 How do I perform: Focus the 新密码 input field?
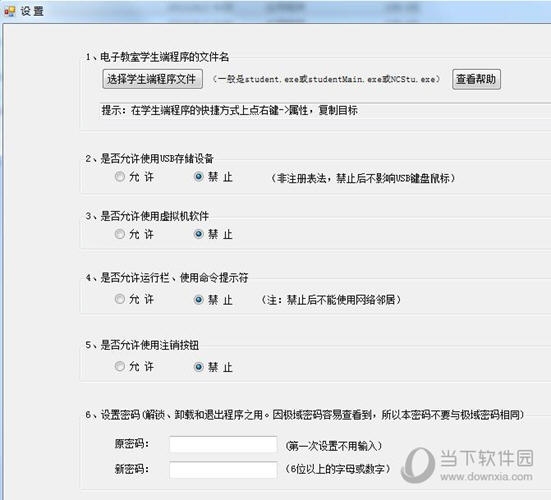pyautogui.click(x=223, y=470)
